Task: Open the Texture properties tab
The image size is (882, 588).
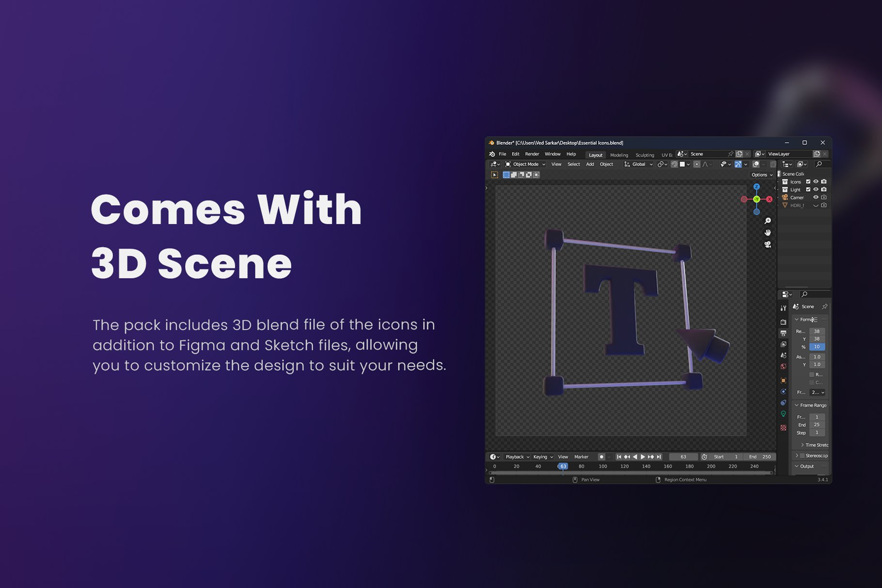Action: (783, 428)
